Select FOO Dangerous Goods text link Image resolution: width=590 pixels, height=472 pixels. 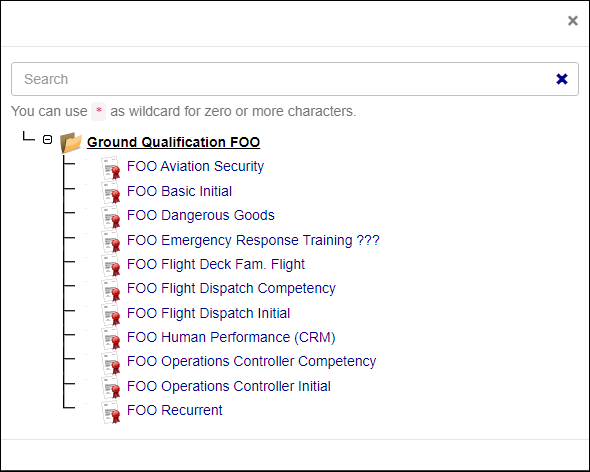(x=201, y=215)
